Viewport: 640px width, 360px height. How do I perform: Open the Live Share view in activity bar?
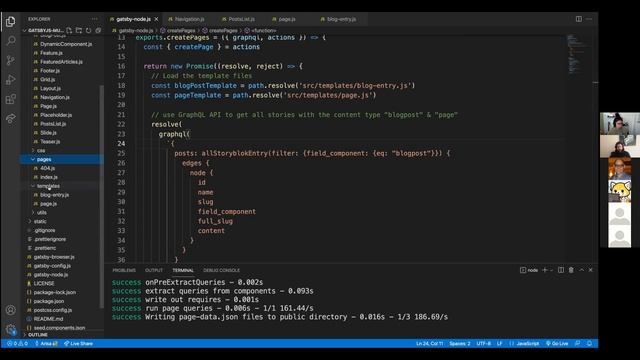pos(11,119)
